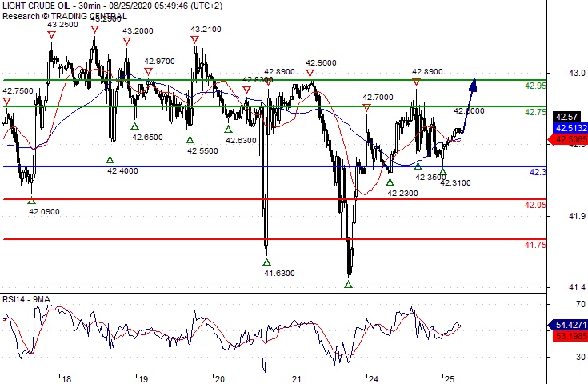The height and width of the screenshot is (384, 588).
Task: Click the green marker above 42.5500
Action: [190, 140]
